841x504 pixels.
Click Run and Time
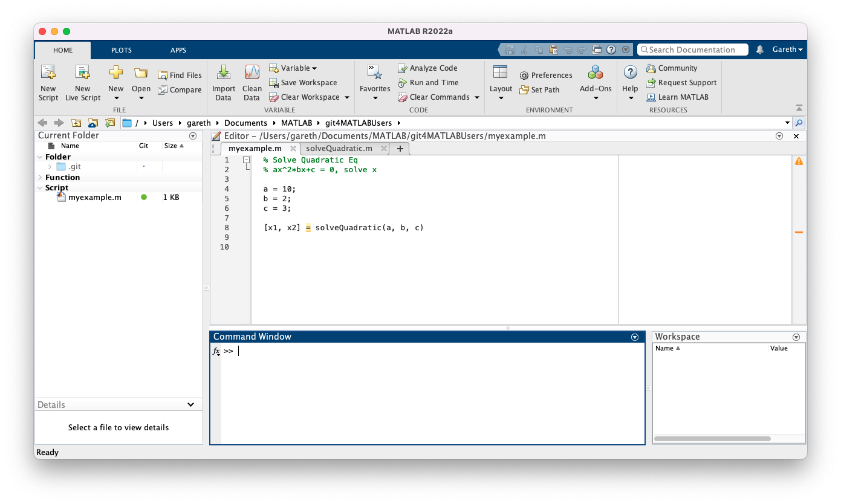pyautogui.click(x=428, y=82)
